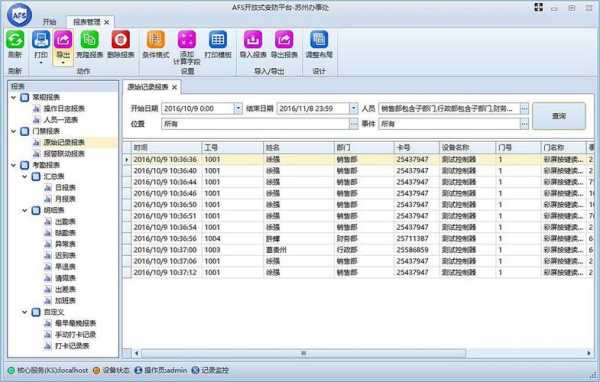
Task: Collapse the 门禁报表 tree node
Action: (14, 131)
